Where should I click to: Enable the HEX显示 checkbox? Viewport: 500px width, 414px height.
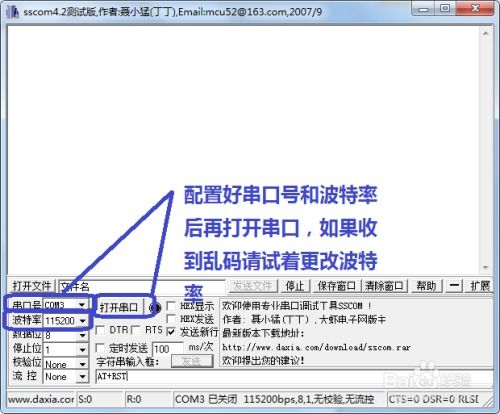point(171,306)
